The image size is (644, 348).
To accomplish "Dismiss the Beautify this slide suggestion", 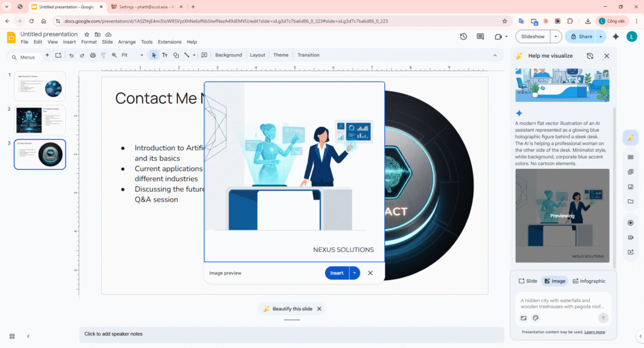I will pyautogui.click(x=319, y=309).
